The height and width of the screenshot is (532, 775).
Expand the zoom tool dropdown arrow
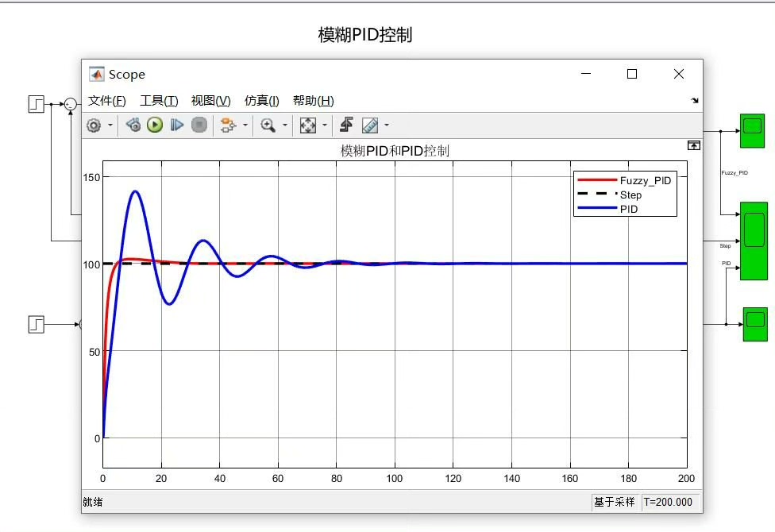click(x=285, y=125)
